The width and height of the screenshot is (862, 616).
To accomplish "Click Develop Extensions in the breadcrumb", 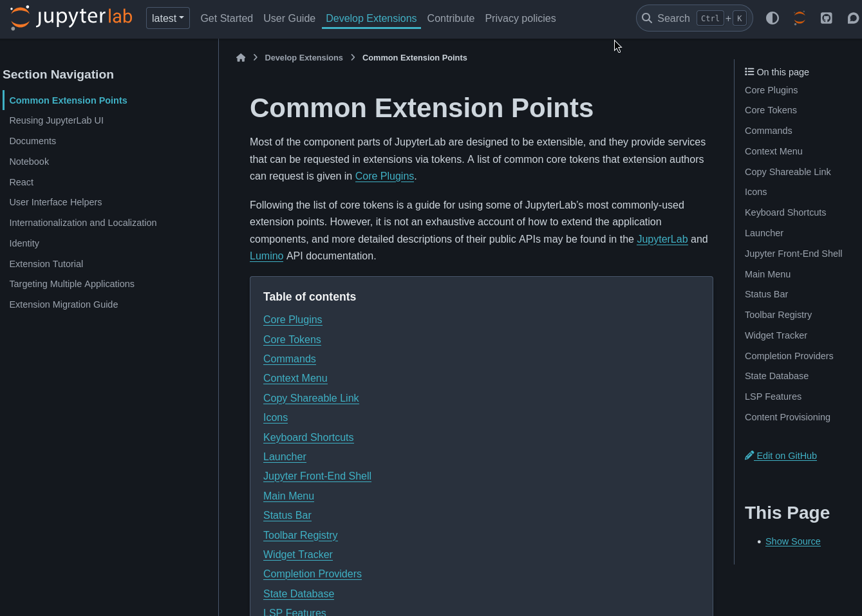I will pos(304,57).
